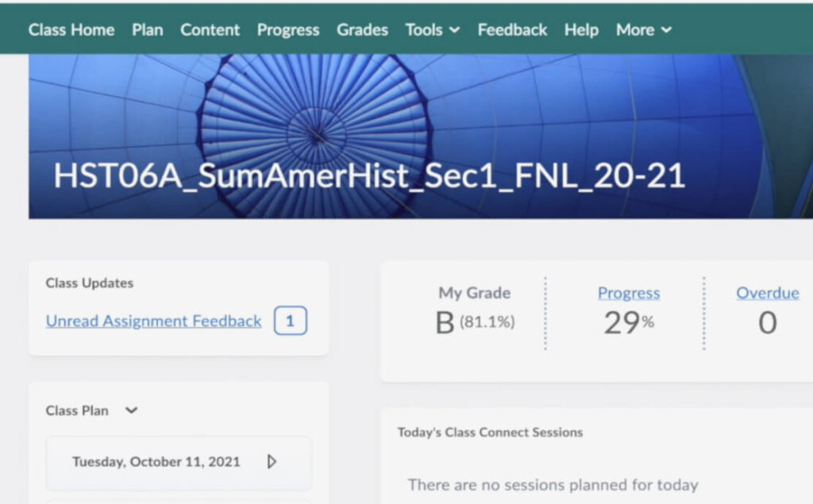The height and width of the screenshot is (504, 813).
Task: Click the Progress 29% link
Action: pos(628,293)
